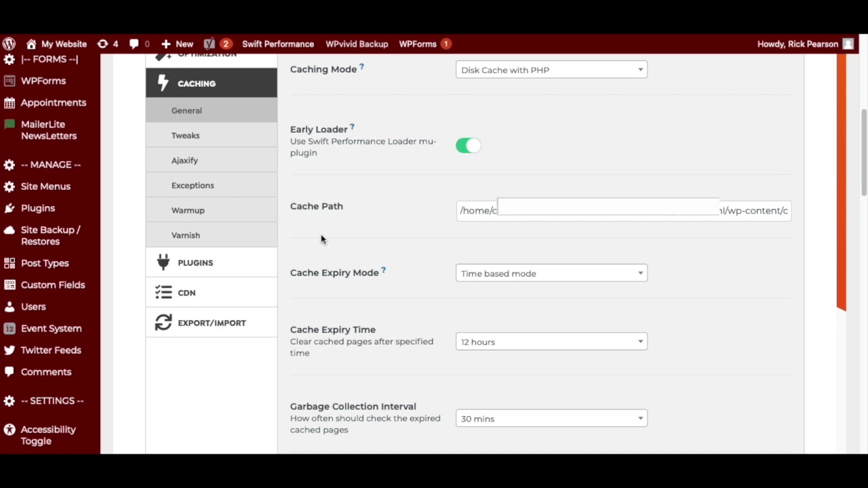Select the Exceptions caching sub-tab
Image resolution: width=868 pixels, height=488 pixels.
tap(212, 185)
